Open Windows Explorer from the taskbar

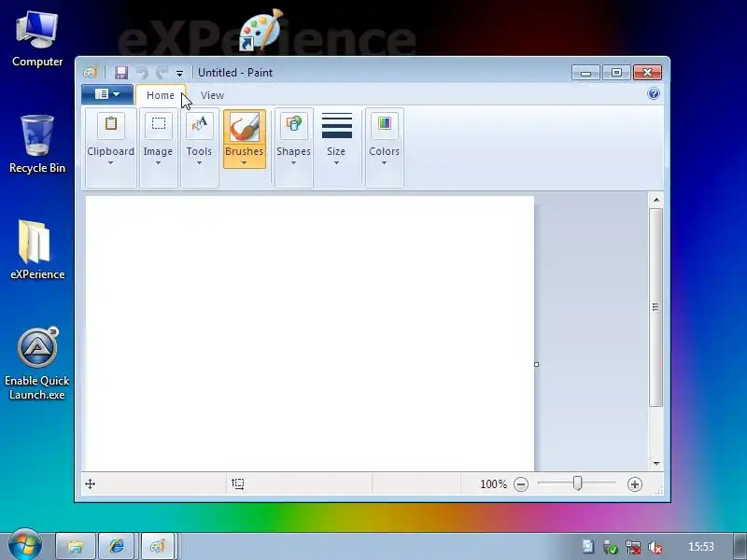pos(76,546)
